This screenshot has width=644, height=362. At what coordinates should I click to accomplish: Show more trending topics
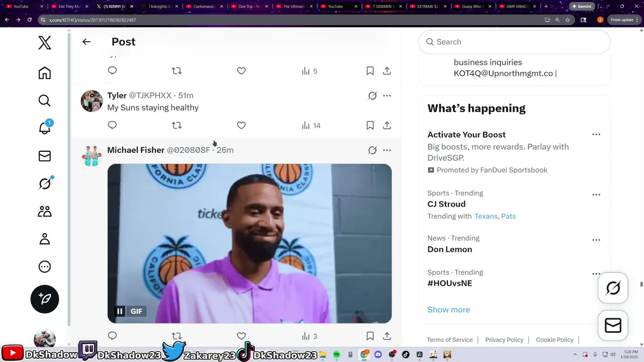pos(449,310)
